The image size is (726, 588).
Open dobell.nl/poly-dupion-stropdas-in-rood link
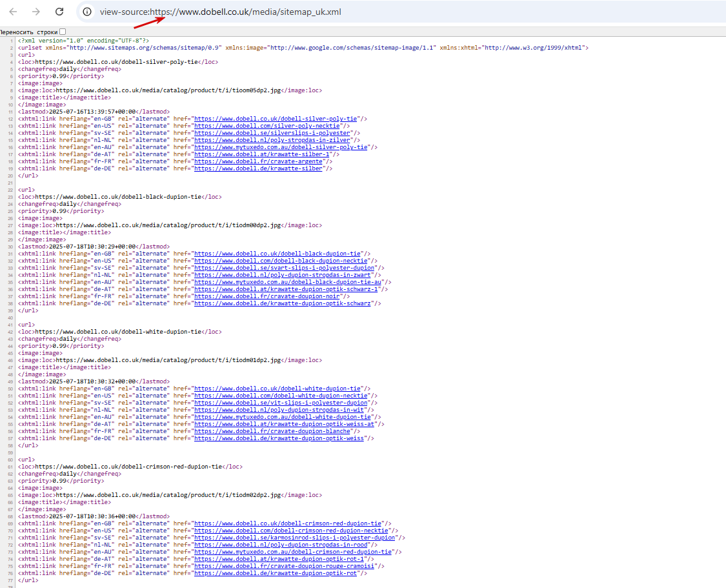tap(281, 545)
